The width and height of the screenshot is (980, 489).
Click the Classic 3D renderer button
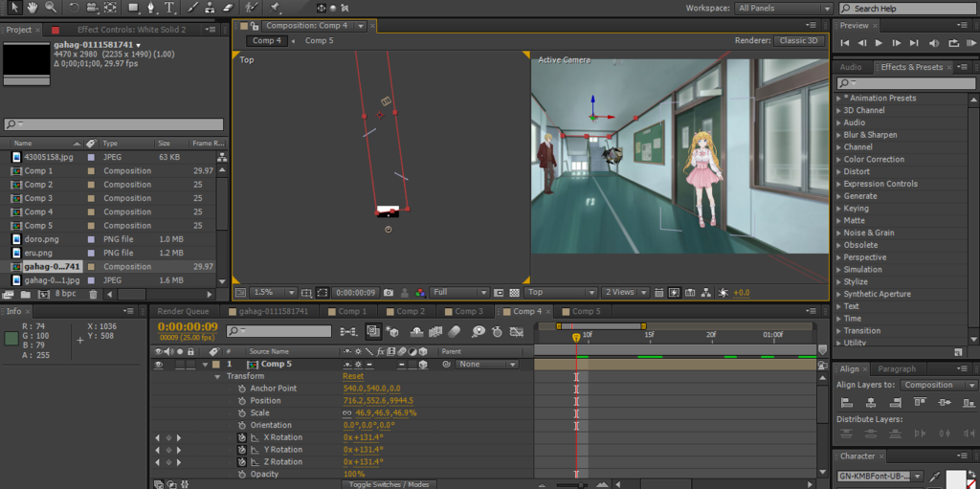click(799, 40)
